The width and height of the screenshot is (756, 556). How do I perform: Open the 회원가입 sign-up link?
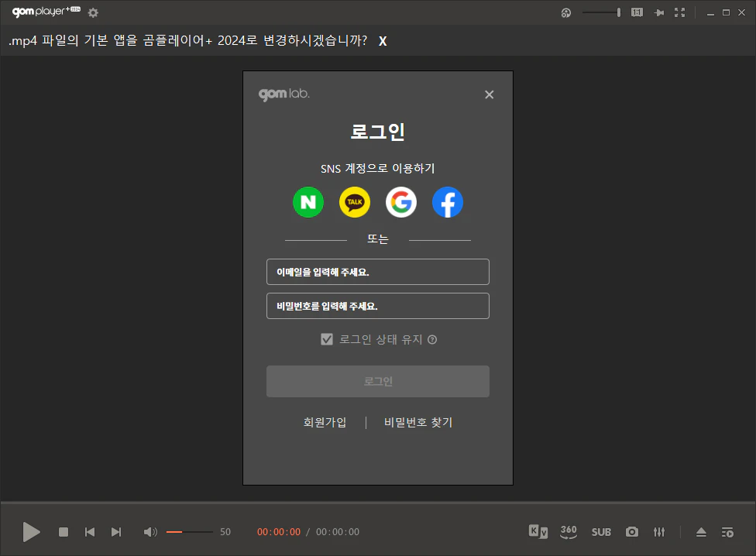tap(325, 423)
